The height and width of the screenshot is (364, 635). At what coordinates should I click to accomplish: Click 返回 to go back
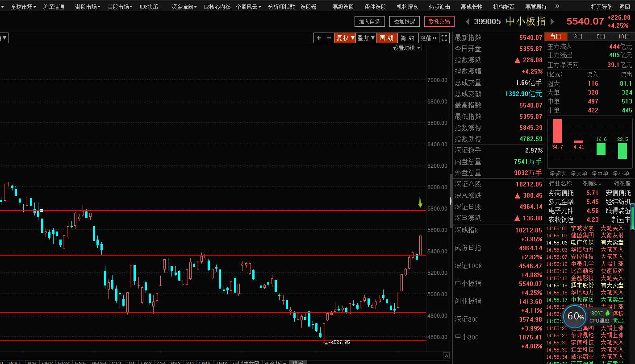pyautogui.click(x=625, y=7)
